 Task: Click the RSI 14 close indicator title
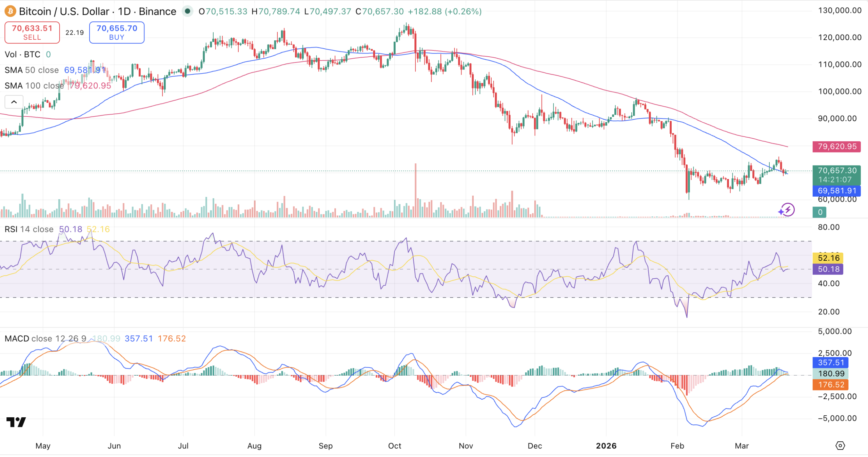[x=29, y=229]
